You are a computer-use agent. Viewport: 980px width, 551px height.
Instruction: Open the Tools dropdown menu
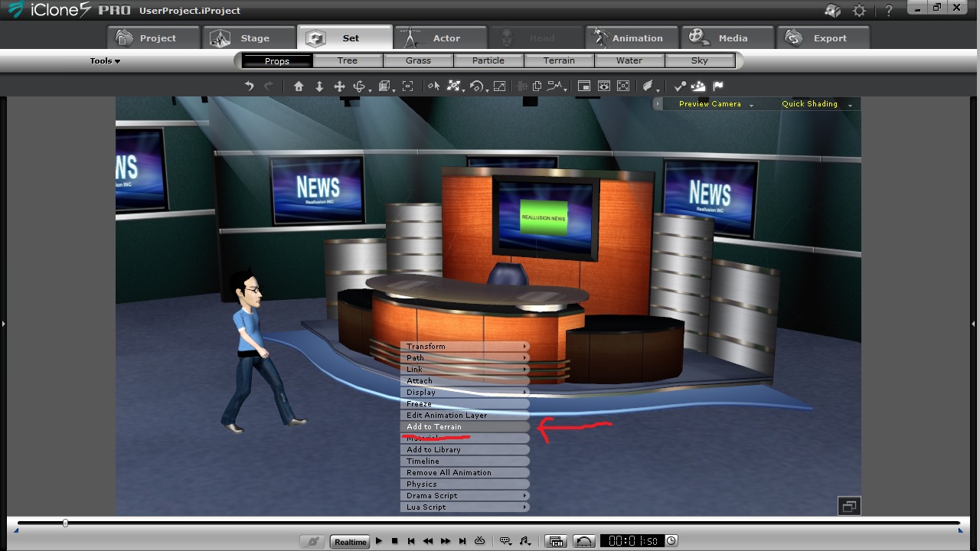tap(105, 60)
